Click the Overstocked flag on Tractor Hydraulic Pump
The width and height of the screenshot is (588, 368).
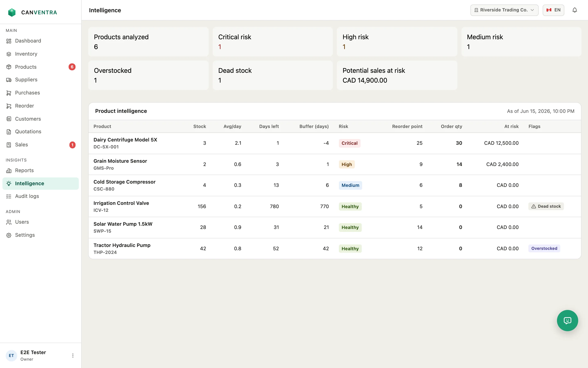click(x=544, y=248)
